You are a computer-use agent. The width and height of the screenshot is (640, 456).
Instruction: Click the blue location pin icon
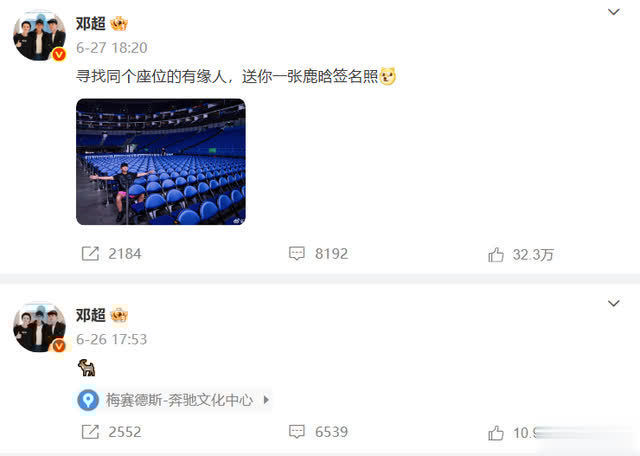88,400
